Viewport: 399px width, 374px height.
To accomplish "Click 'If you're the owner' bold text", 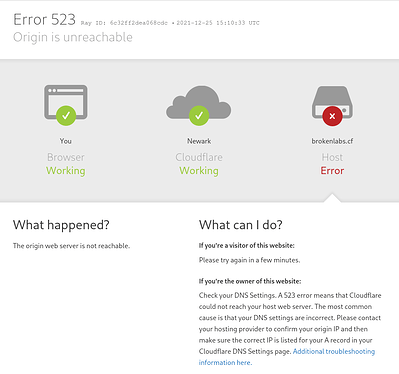I will pos(250,281).
